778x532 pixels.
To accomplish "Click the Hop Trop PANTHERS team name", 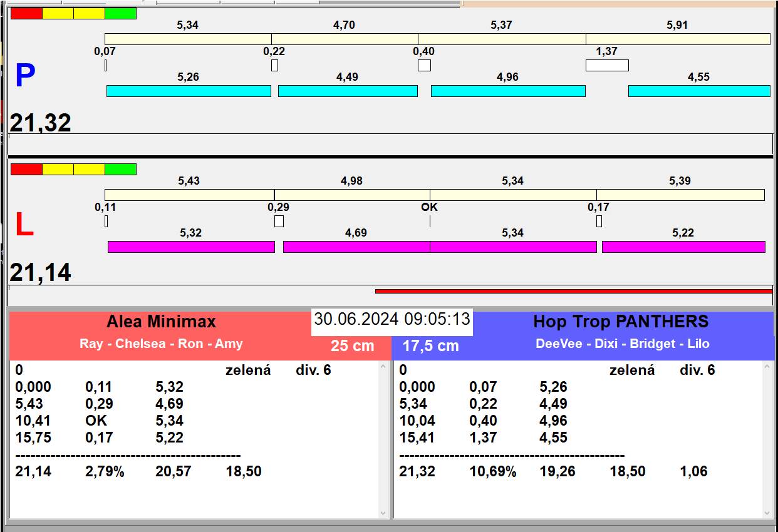I will pyautogui.click(x=620, y=322).
